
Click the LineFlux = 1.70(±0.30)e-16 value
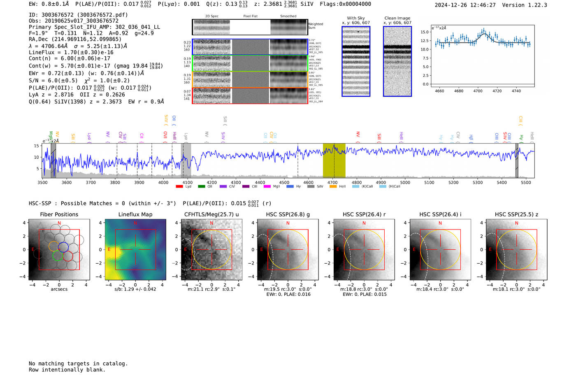(71, 53)
